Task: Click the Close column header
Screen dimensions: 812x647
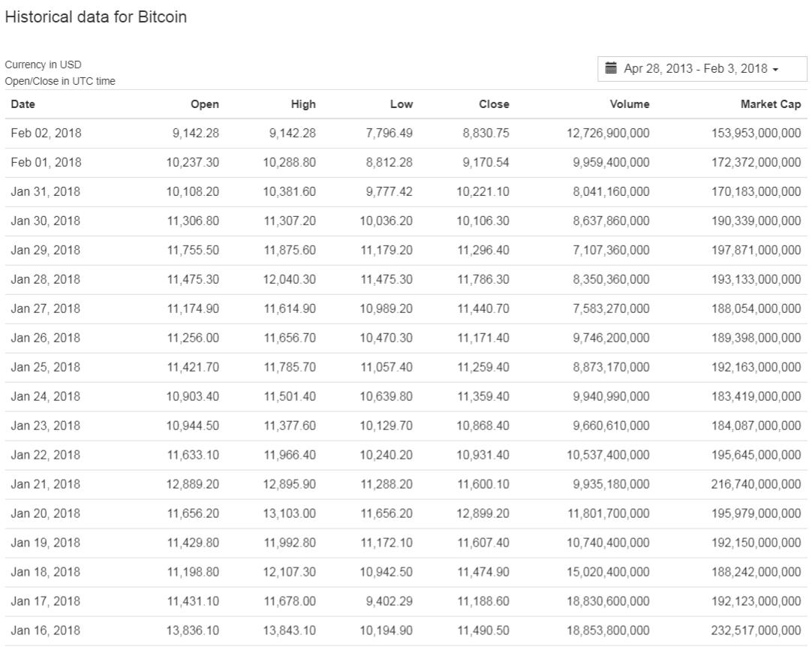Action: (494, 104)
